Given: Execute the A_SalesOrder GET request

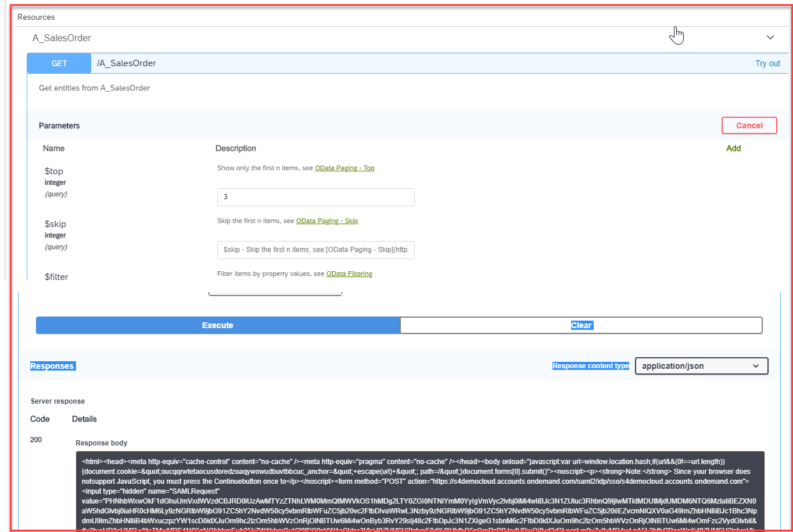Looking at the screenshot, I should point(217,325).
